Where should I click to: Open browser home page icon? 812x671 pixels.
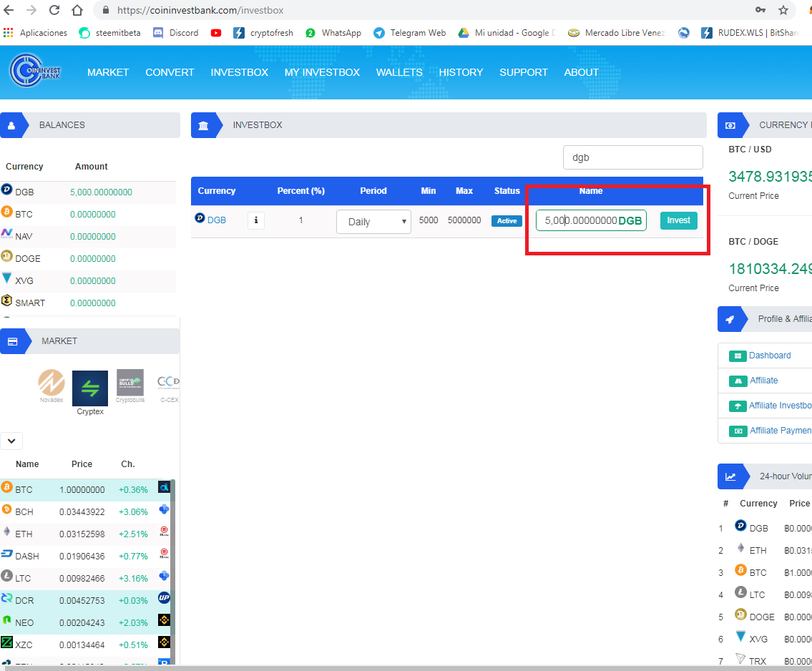point(77,10)
